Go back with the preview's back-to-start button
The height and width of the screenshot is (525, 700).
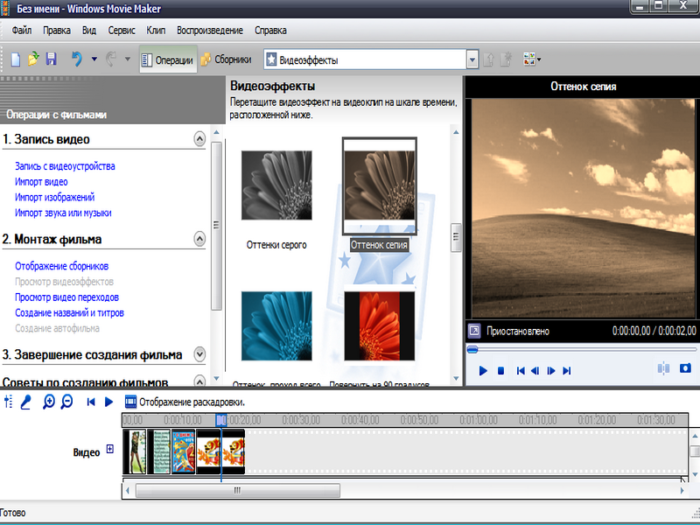pyautogui.click(x=520, y=371)
